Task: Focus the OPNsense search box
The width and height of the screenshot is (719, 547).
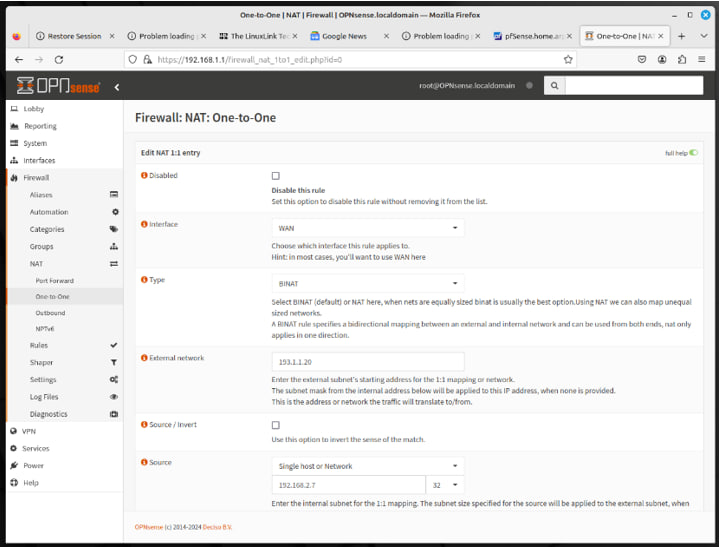Action: click(634, 86)
